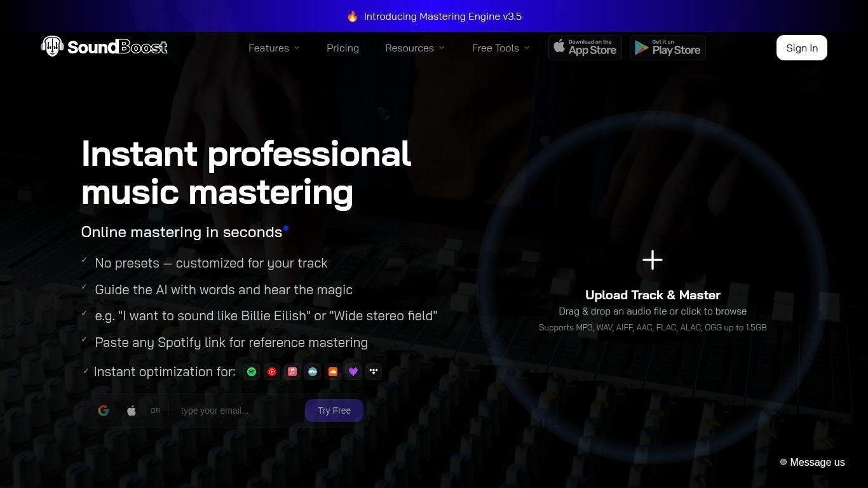This screenshot has width=868, height=488.
Task: Sign up with Apple icon
Action: pos(132,410)
